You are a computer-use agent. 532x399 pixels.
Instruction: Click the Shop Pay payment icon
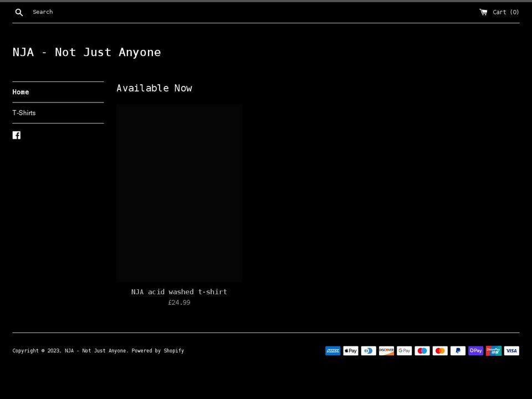[475, 350]
